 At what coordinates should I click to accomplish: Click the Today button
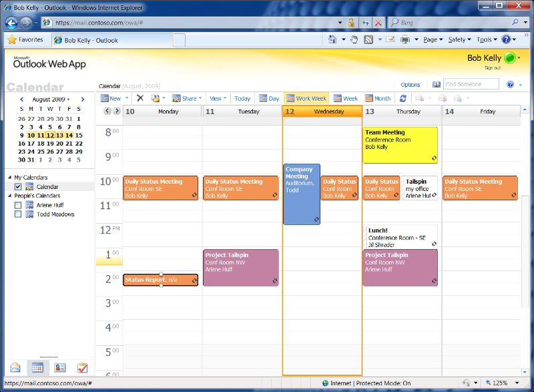click(242, 98)
